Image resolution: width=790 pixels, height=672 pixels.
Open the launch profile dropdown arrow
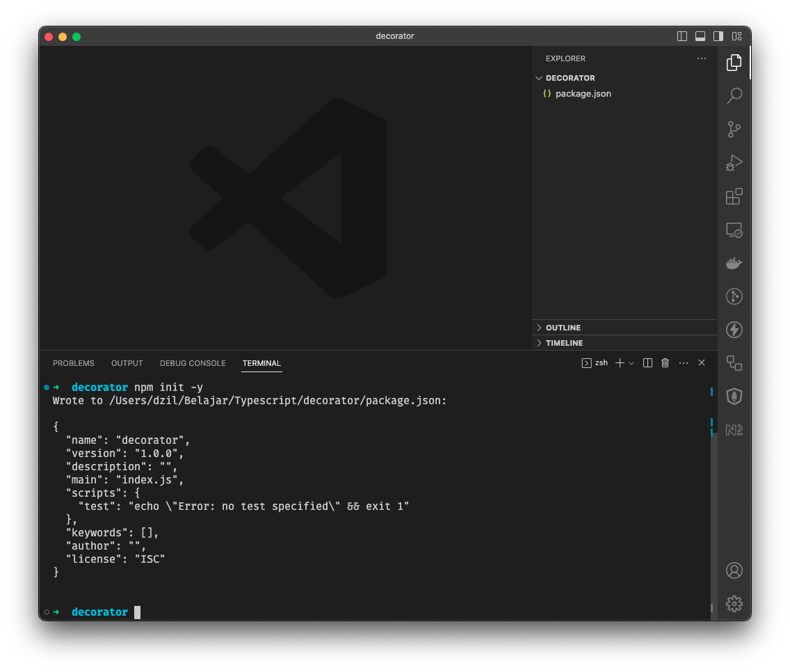coord(631,363)
